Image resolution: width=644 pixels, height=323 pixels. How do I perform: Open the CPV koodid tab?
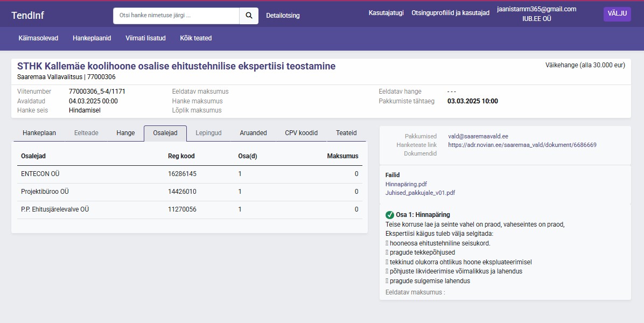(301, 133)
